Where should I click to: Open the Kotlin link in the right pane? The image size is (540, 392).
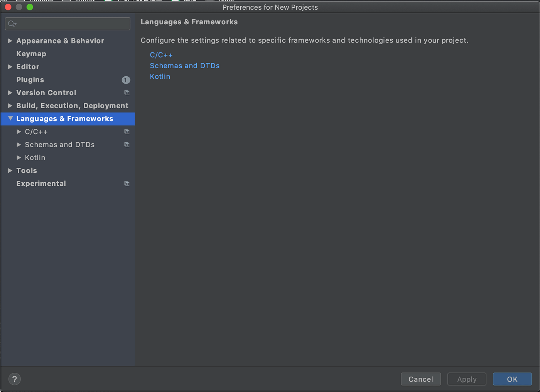click(x=160, y=77)
